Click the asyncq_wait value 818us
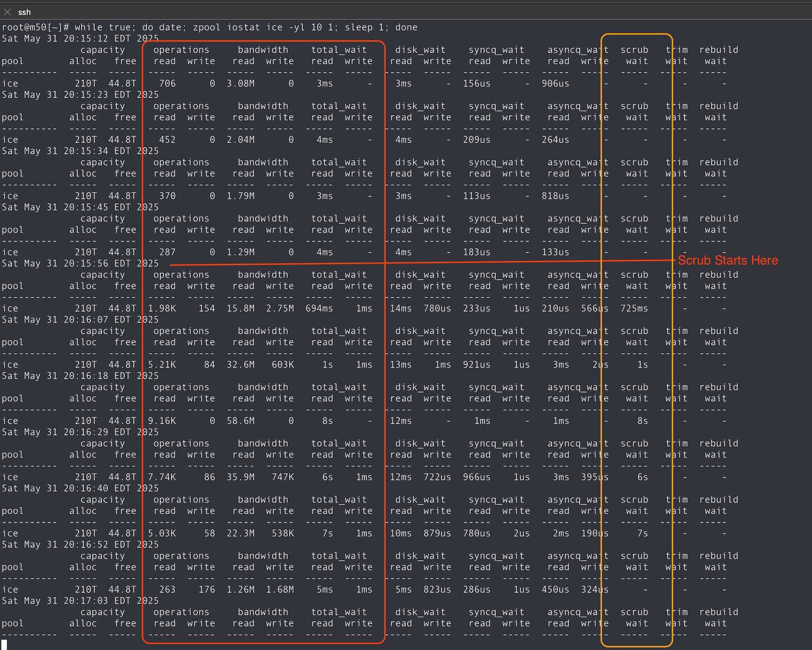Image resolution: width=812 pixels, height=650 pixels. coord(556,196)
